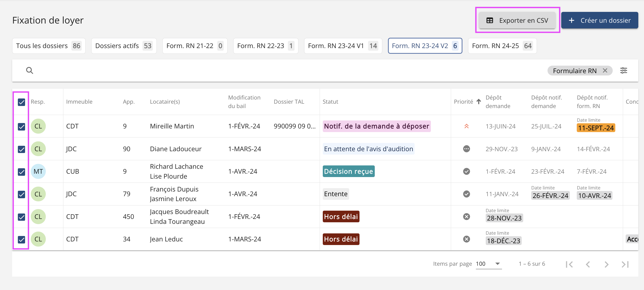This screenshot has width=644, height=290.
Task: Click the X priority icon for Jean Leduc
Action: pyautogui.click(x=466, y=239)
